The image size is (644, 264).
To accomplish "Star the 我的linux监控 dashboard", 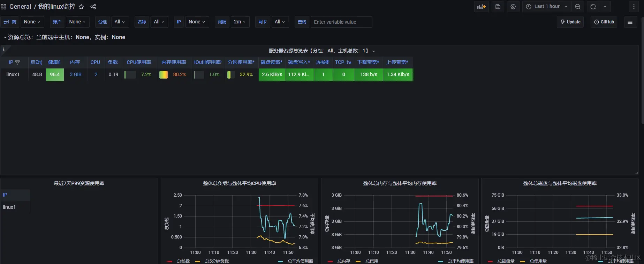I will pos(81,7).
